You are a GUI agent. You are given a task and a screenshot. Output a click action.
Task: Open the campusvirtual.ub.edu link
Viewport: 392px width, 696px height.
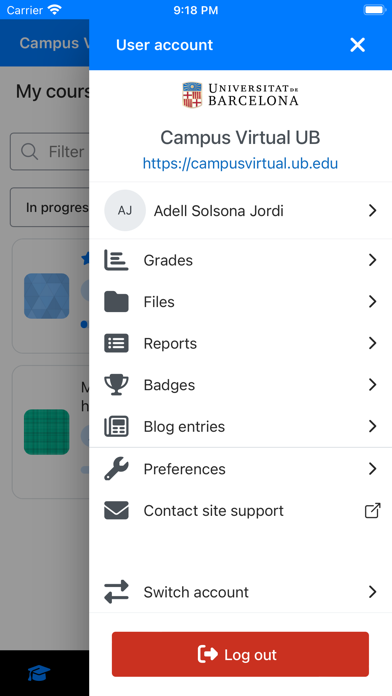coord(240,163)
